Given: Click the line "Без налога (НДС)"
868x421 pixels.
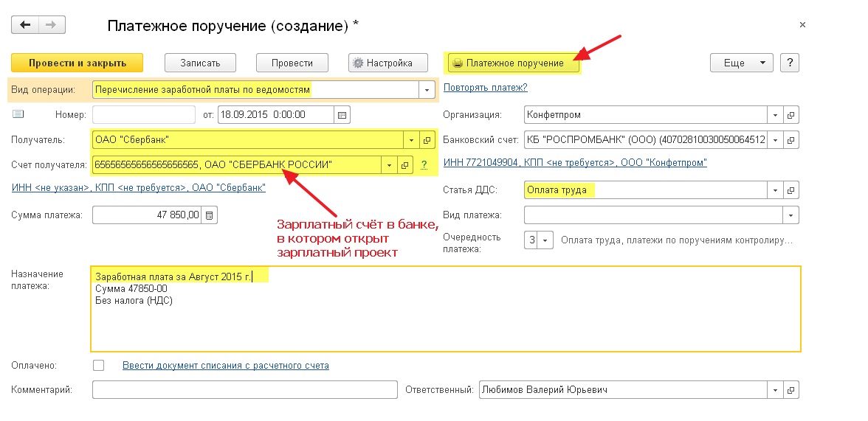Looking at the screenshot, I should pos(134,301).
